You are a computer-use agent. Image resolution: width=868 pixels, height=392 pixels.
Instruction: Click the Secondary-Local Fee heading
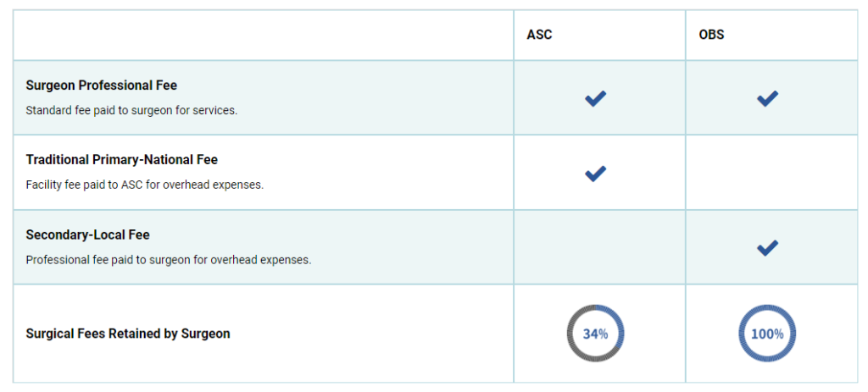(x=87, y=235)
